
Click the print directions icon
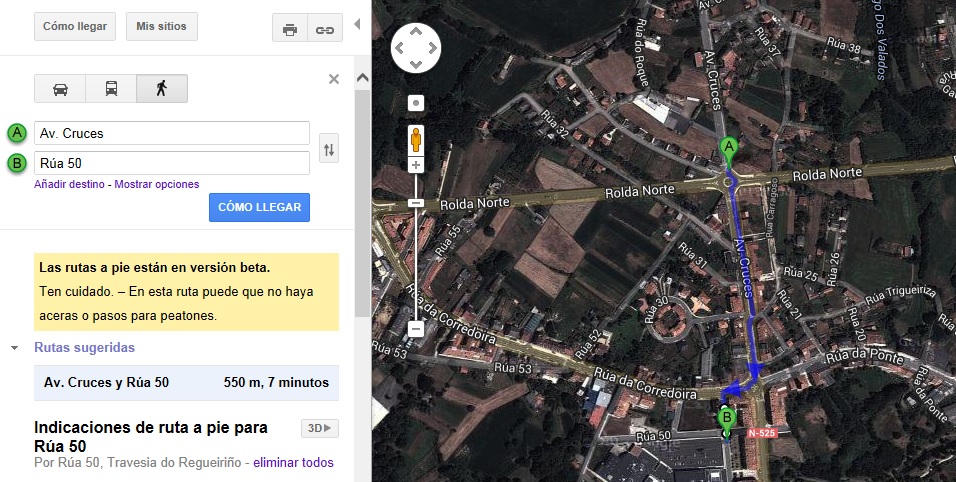click(290, 29)
